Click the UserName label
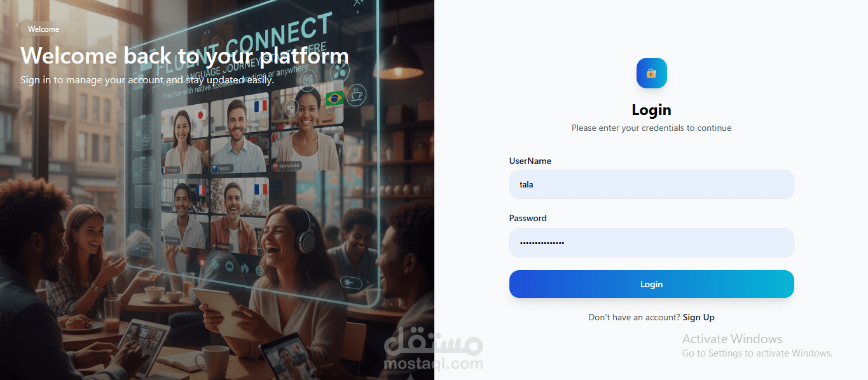 click(530, 161)
